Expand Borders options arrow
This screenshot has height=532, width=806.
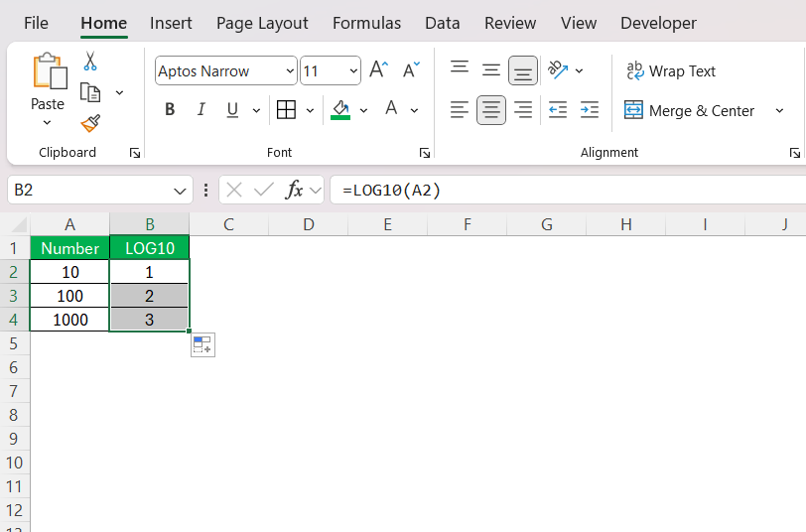pos(310,110)
